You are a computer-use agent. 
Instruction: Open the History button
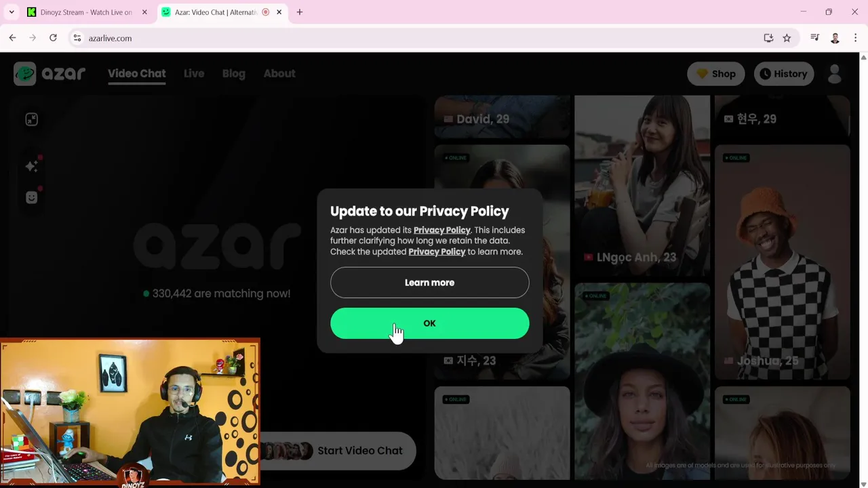click(783, 74)
